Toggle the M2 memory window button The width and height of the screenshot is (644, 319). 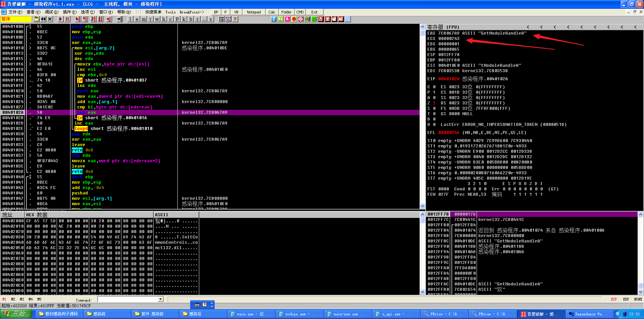13,299
